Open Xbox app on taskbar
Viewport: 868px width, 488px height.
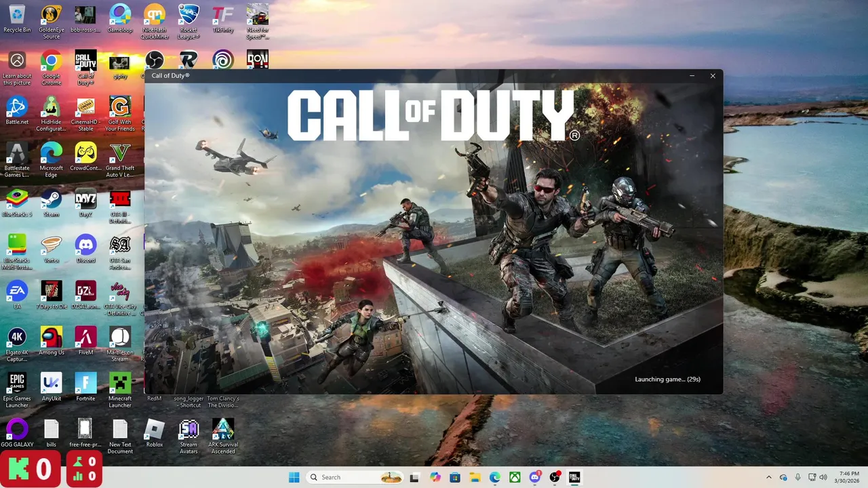pos(515,477)
